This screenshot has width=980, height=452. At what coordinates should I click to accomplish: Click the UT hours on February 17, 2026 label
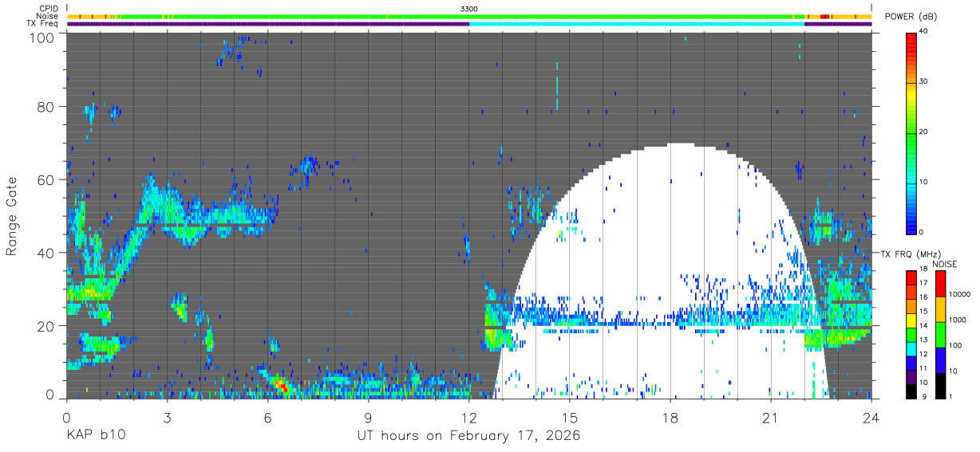(468, 436)
